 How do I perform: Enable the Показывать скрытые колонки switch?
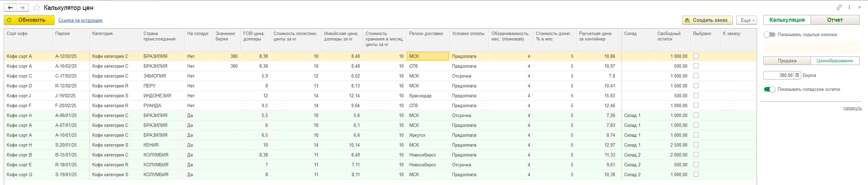770,34
